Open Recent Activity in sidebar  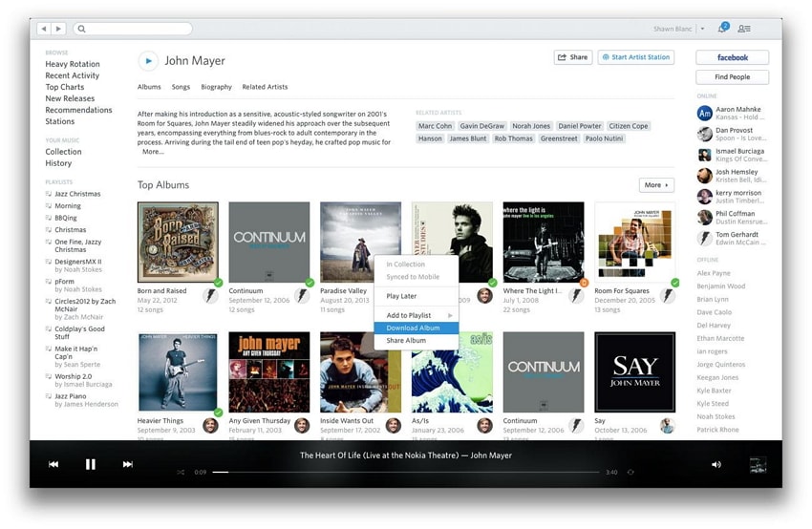pyautogui.click(x=72, y=75)
